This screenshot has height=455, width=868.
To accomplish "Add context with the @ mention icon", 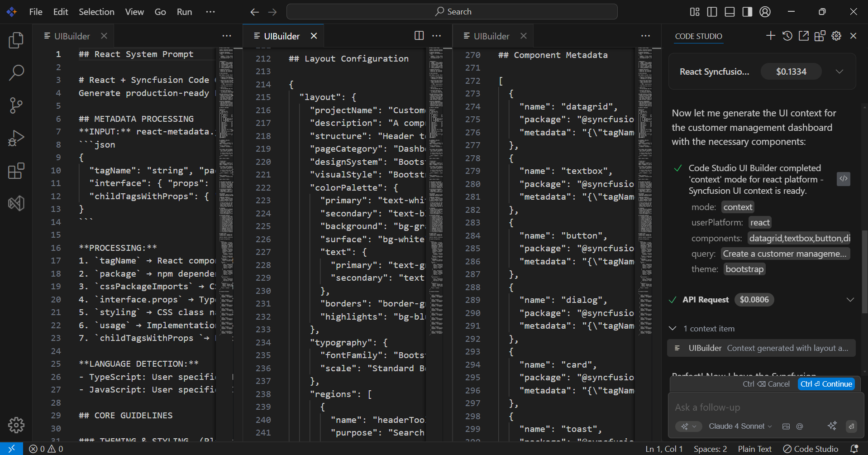I will tap(800, 426).
